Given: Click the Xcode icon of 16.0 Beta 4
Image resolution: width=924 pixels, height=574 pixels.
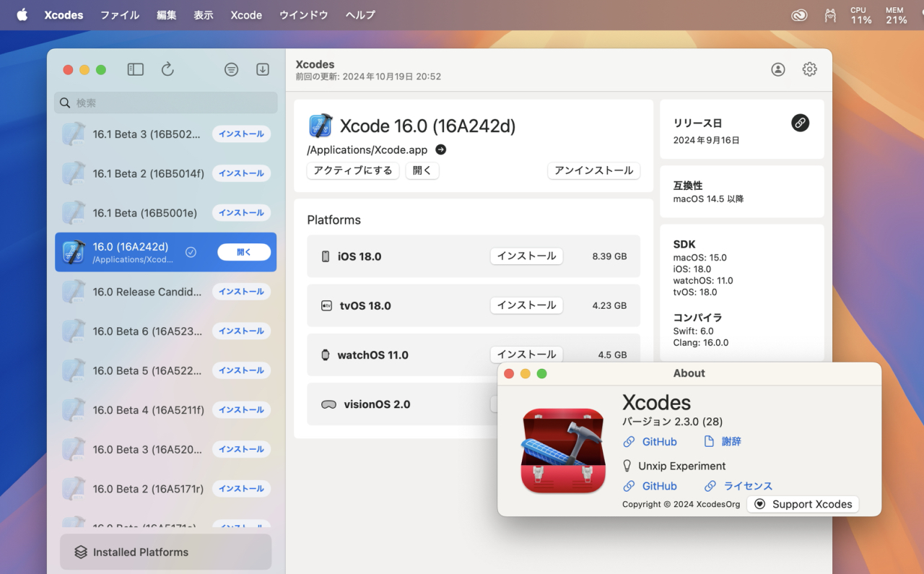Looking at the screenshot, I should [x=74, y=410].
